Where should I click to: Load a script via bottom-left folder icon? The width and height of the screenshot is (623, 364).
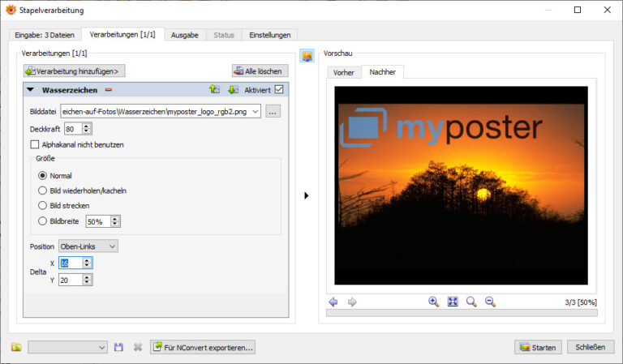point(16,347)
